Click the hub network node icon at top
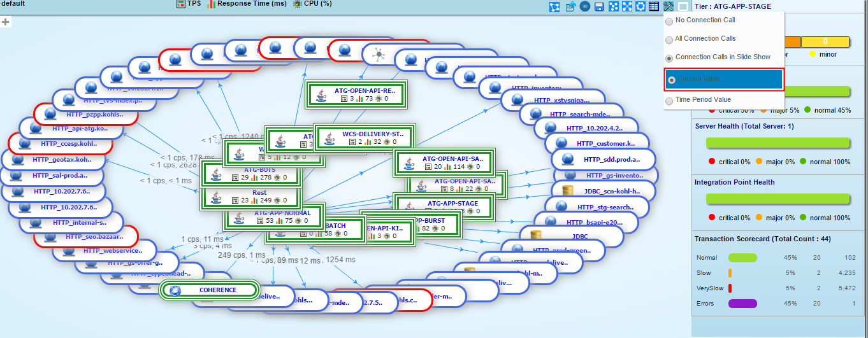 pos(379,54)
